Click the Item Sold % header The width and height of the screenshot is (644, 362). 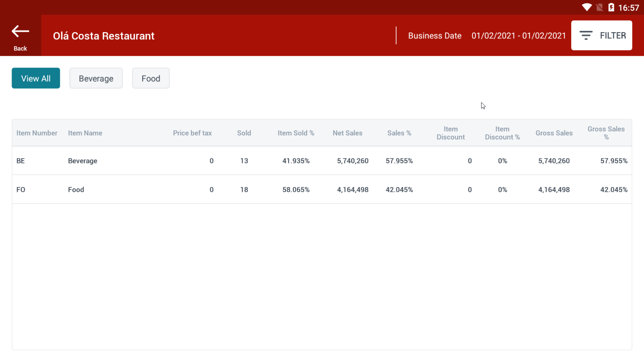(x=296, y=133)
